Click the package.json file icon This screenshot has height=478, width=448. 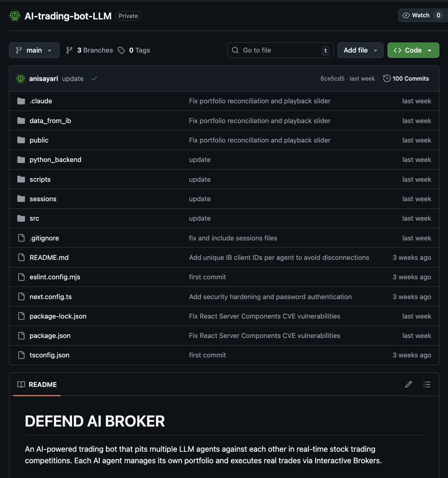[21, 335]
